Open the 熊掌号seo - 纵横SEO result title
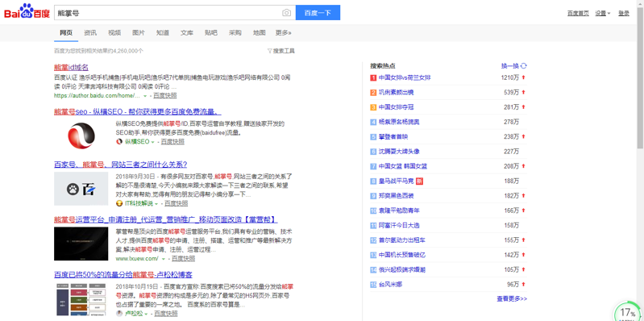 [138, 112]
